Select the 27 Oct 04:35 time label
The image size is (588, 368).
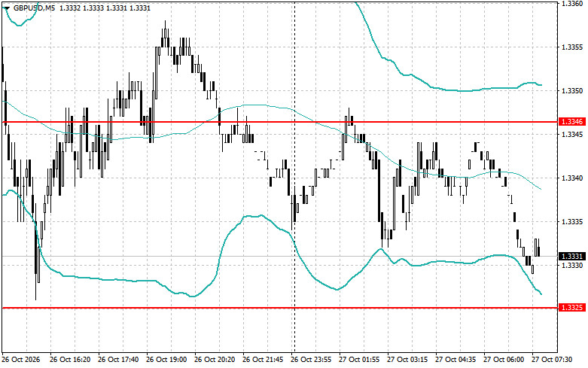pyautogui.click(x=455, y=360)
